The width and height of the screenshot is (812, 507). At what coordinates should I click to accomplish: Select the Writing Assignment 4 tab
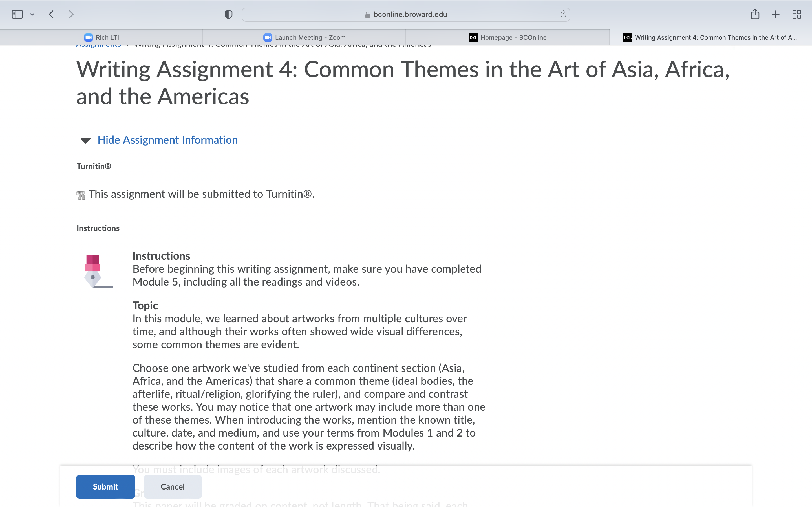(x=710, y=37)
